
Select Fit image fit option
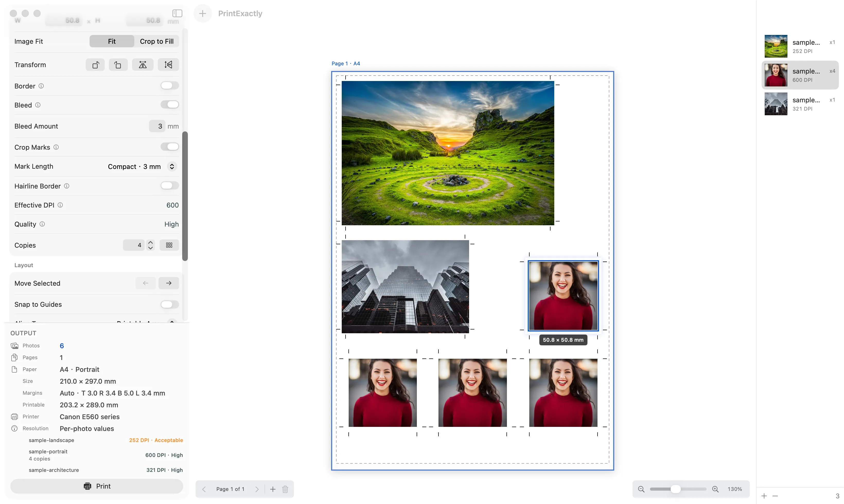coord(112,41)
